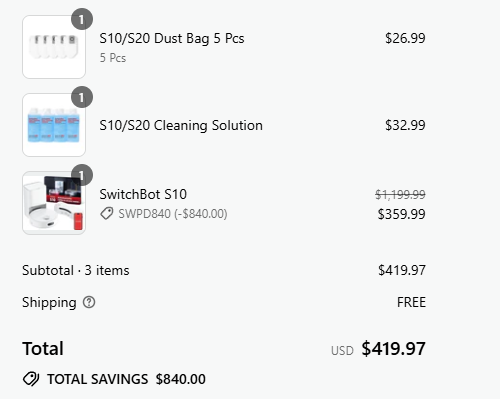Open the S10/S20 Cleaning Solution thumbnail
The image size is (500, 399).
click(x=54, y=125)
